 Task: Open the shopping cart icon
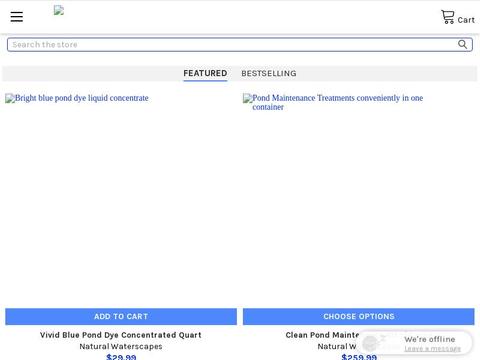click(447, 17)
